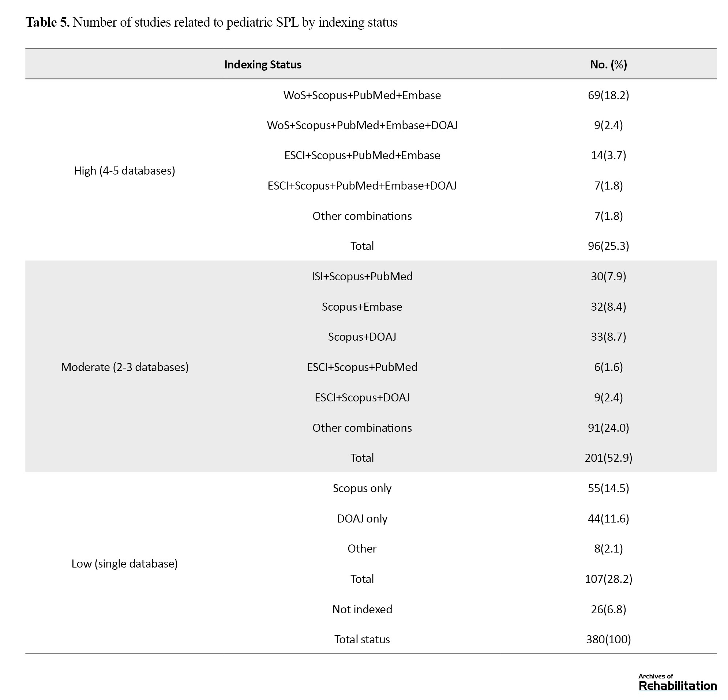Image resolution: width=728 pixels, height=700 pixels.
Task: Click the Table 5 caption title
Action: 211,22
